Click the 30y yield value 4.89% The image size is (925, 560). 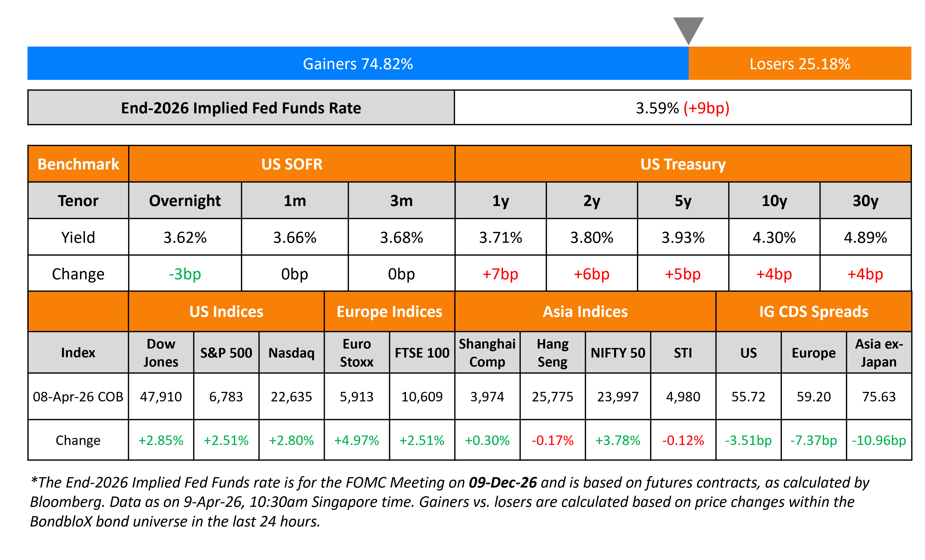[865, 237]
